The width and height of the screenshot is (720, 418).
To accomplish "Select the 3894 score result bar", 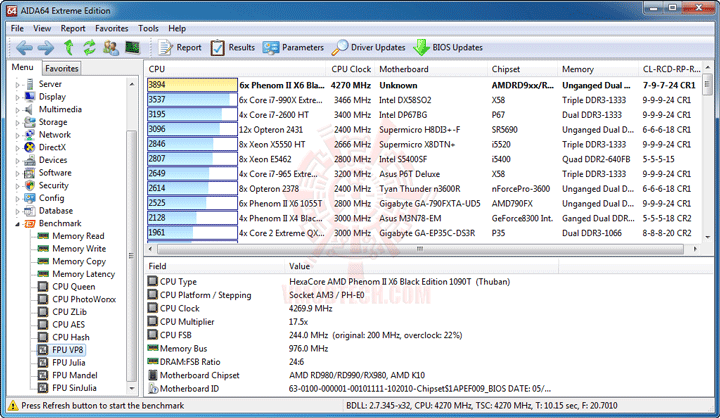I will click(192, 85).
